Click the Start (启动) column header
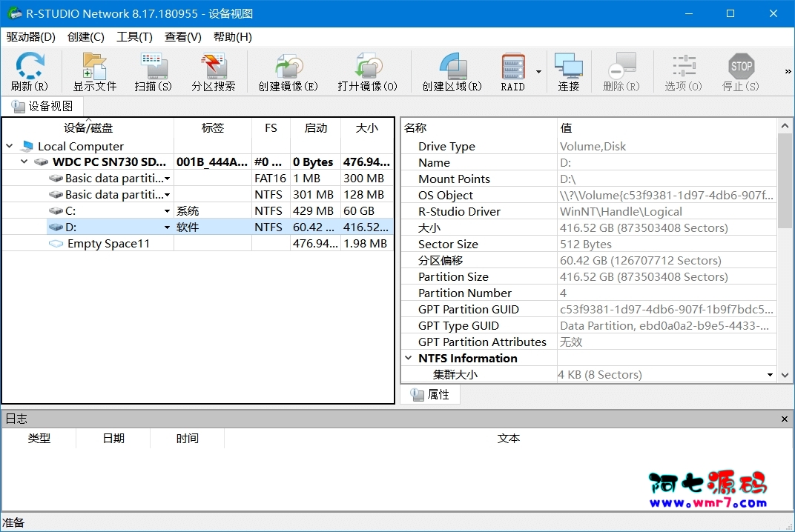 click(316, 127)
